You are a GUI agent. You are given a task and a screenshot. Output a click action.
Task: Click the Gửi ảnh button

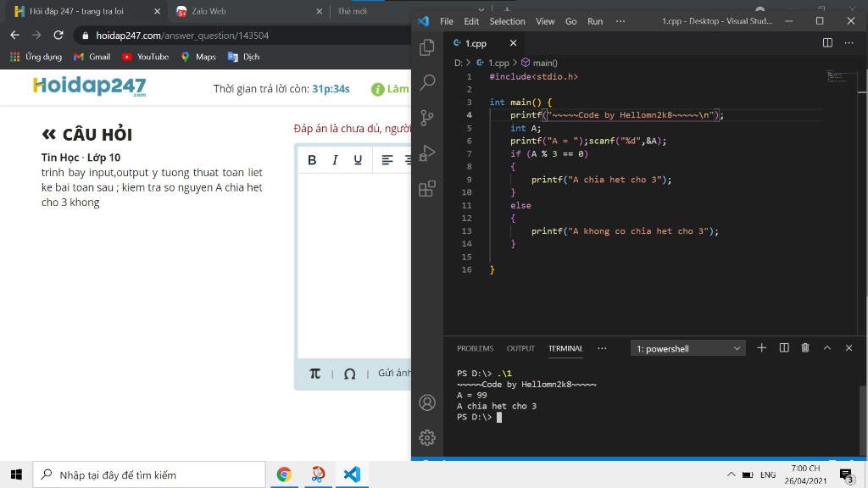tap(394, 373)
